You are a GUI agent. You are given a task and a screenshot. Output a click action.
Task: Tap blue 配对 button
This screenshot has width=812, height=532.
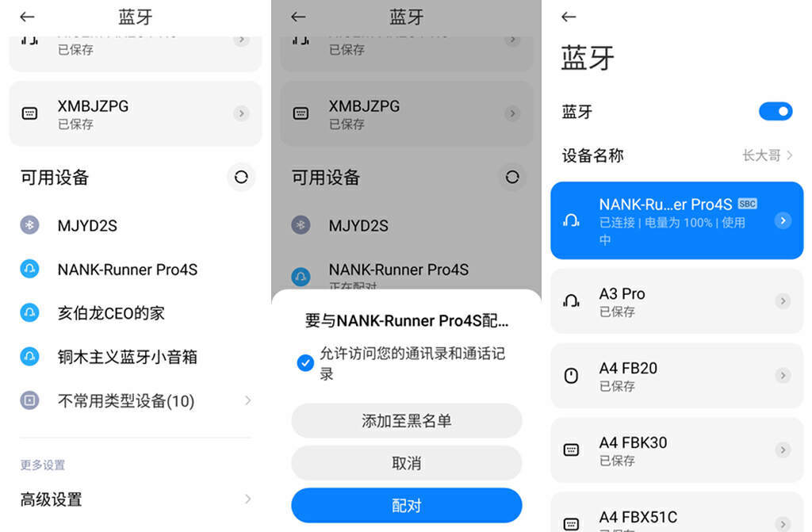pyautogui.click(x=407, y=506)
